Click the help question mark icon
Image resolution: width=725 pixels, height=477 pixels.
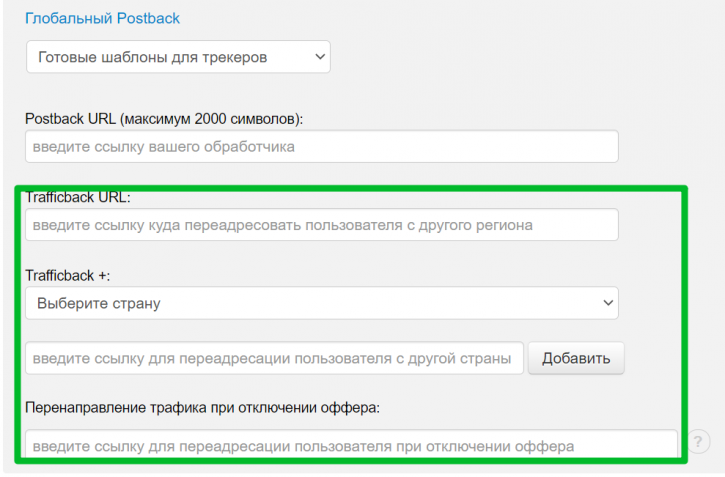point(698,441)
